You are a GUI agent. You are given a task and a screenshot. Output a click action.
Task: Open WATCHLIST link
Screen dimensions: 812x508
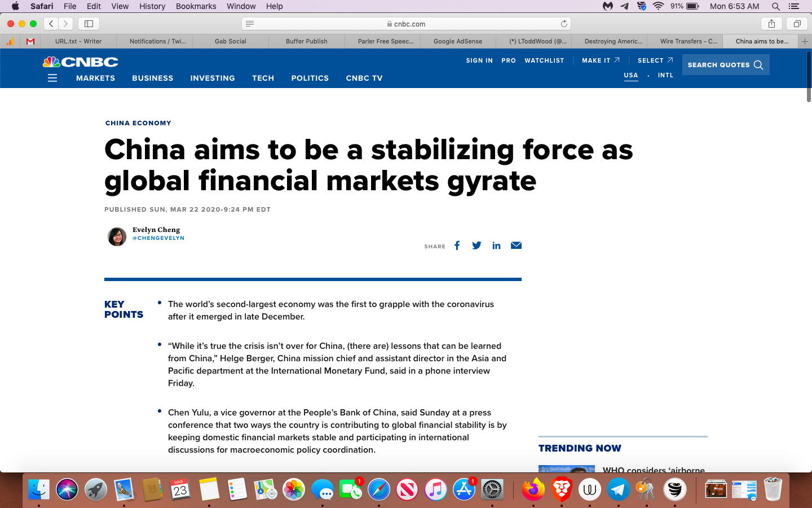pyautogui.click(x=544, y=60)
